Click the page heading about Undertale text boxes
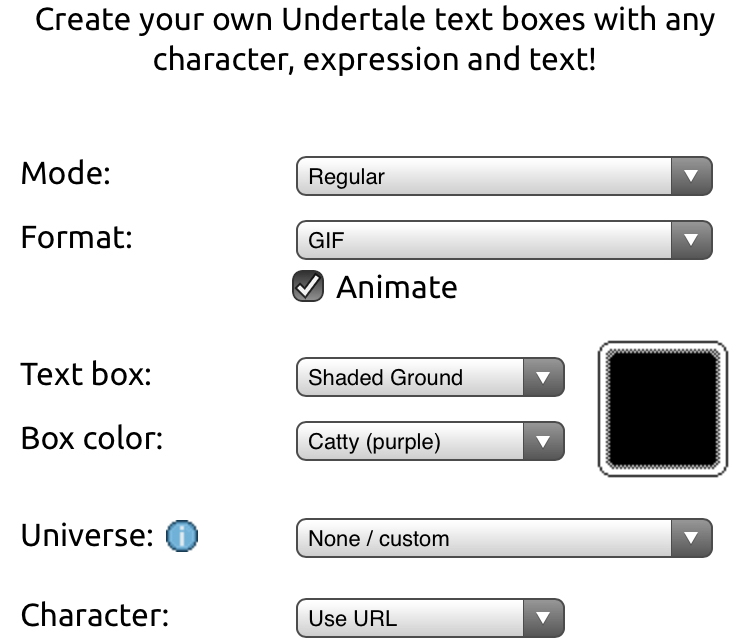This screenshot has width=750, height=644. tap(374, 39)
